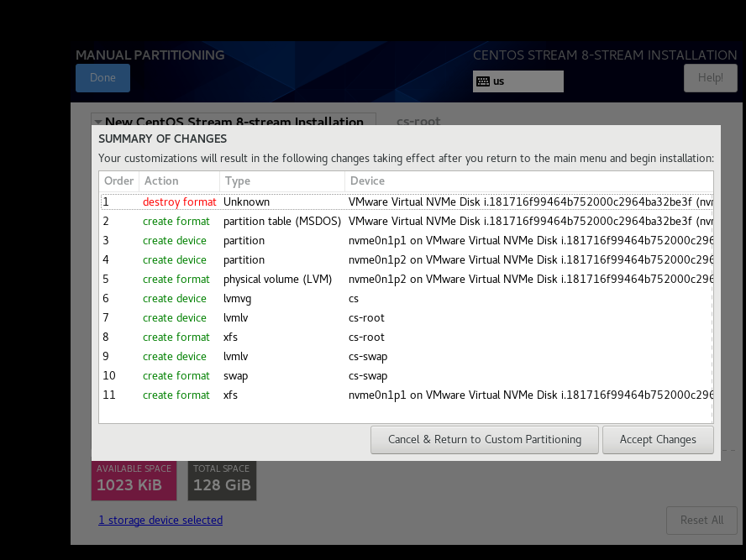Screen dimensions: 746x560
Task: Click the AVAILABLE SPACE 1023 KiB box
Action: (x=134, y=480)
